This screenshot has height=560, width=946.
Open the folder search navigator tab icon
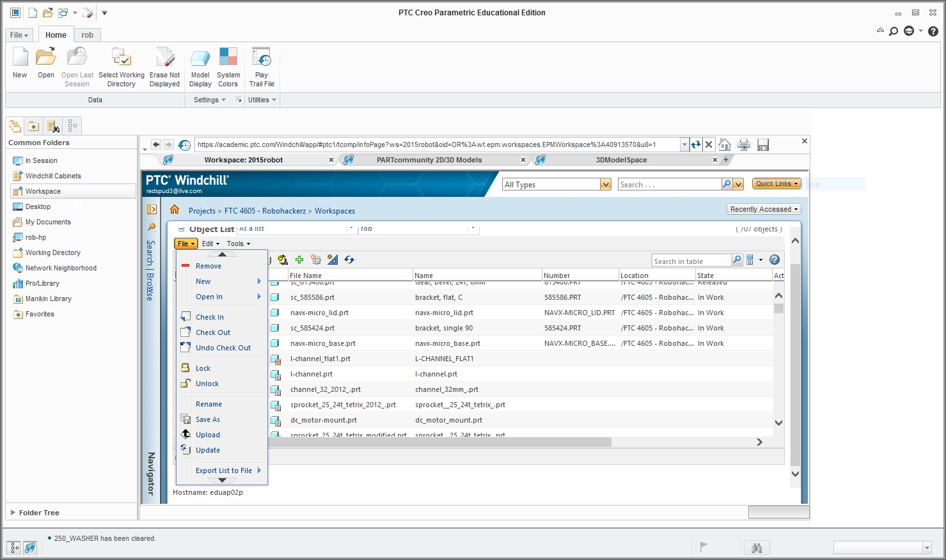pos(53,126)
